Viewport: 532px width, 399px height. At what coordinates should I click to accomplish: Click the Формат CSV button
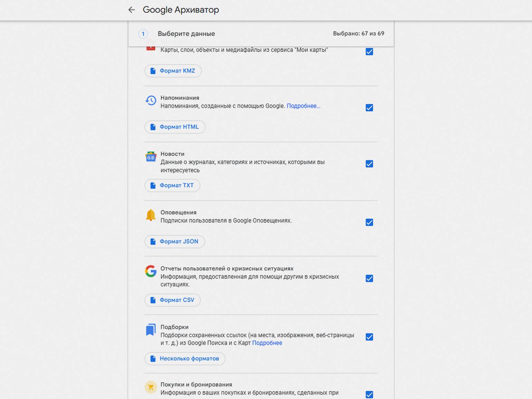pos(172,300)
